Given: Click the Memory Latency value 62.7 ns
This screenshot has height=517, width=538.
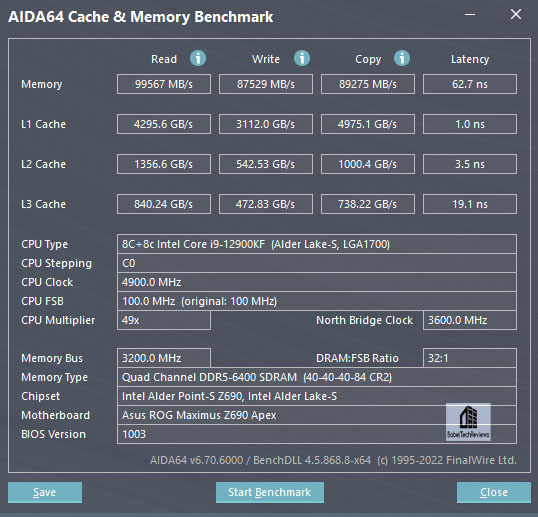Looking at the screenshot, I should pyautogui.click(x=470, y=84).
